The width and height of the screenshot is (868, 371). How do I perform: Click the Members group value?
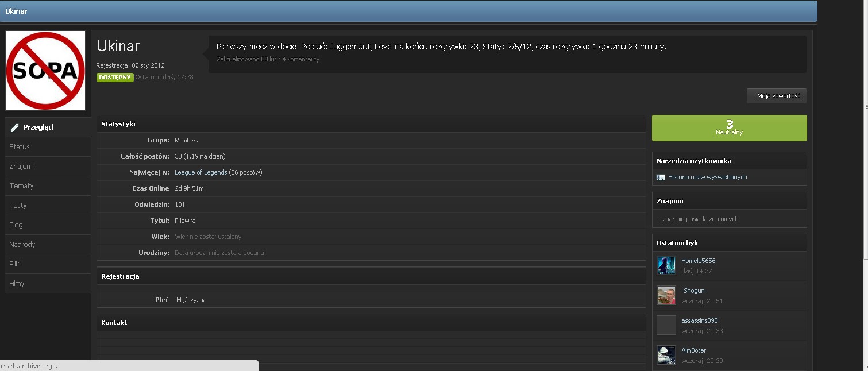(x=186, y=140)
